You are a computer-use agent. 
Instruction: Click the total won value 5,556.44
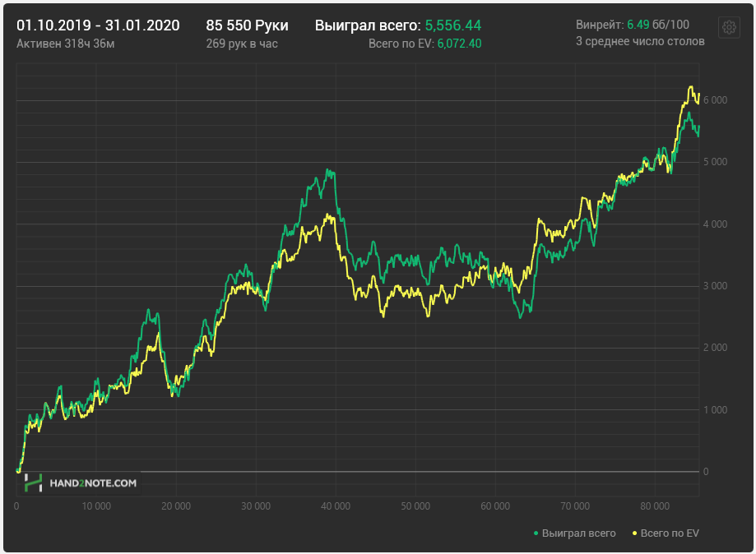pyautogui.click(x=452, y=25)
